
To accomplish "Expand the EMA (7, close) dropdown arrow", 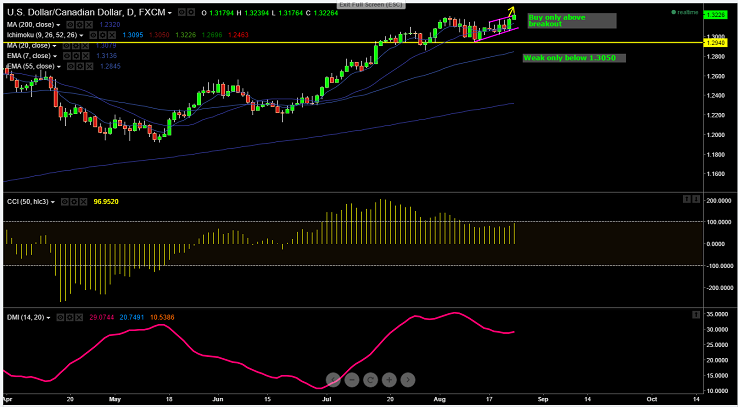I will coord(56,56).
